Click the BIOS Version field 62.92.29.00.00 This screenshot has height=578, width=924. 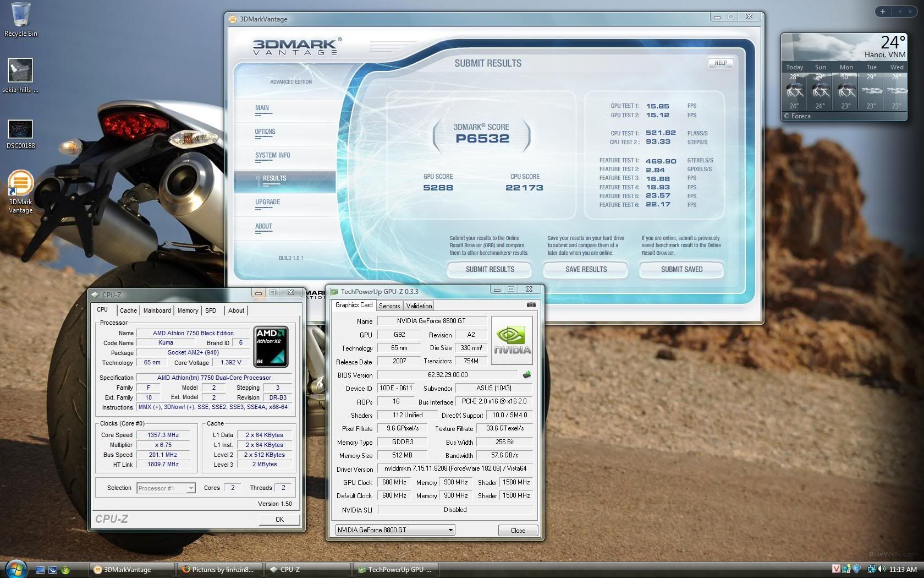[448, 375]
